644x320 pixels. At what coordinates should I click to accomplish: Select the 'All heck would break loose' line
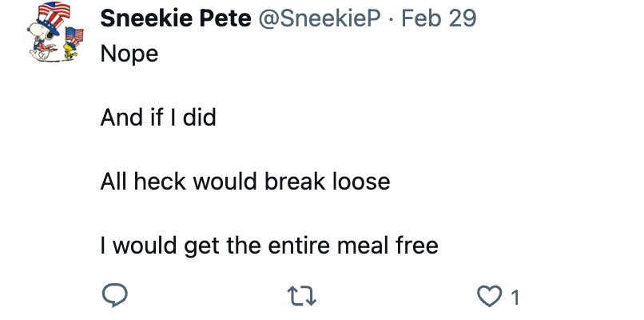245,182
